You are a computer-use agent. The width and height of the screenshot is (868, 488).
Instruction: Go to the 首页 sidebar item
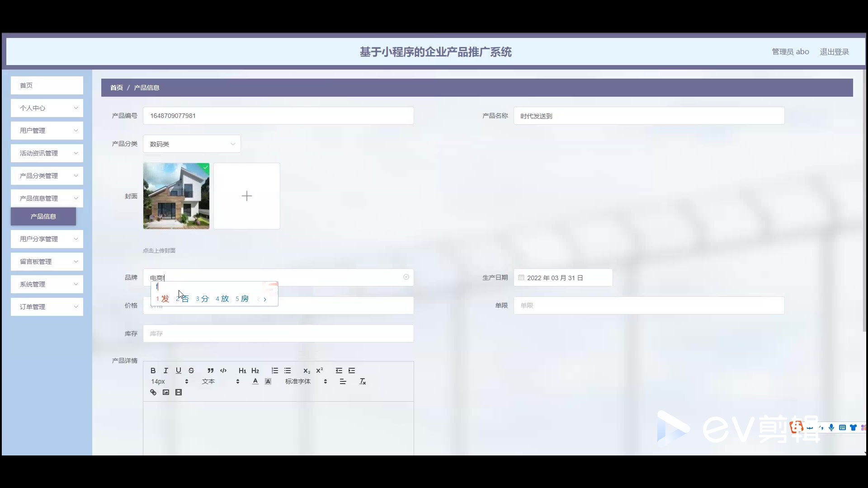pyautogui.click(x=47, y=85)
